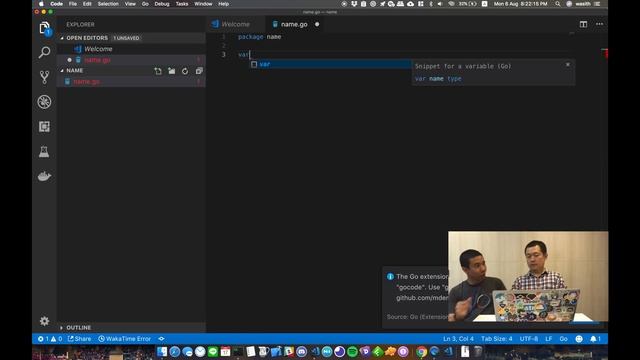Change language mode via Go indicator
This screenshot has width=640, height=360.
click(563, 339)
